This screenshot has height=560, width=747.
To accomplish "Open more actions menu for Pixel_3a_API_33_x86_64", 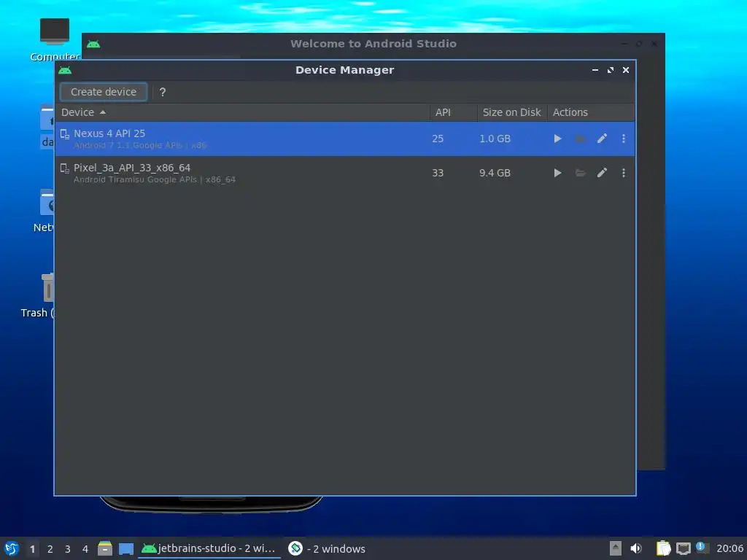I will coord(624,173).
